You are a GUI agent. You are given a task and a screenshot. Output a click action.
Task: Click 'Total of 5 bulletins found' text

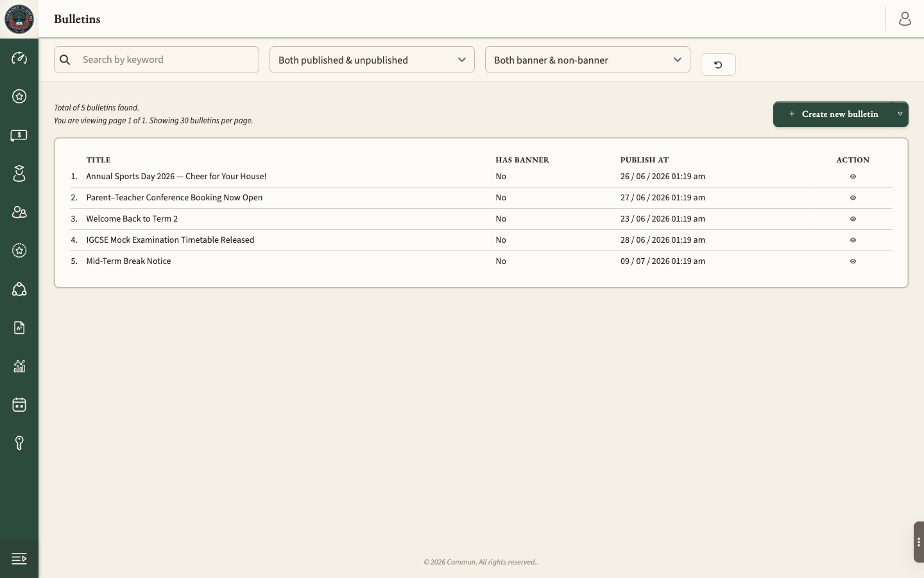96,108
